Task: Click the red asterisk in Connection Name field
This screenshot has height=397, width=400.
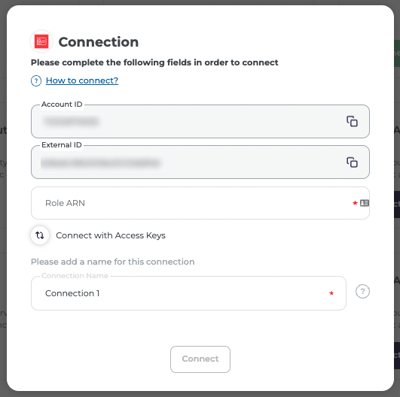Action: click(x=331, y=293)
